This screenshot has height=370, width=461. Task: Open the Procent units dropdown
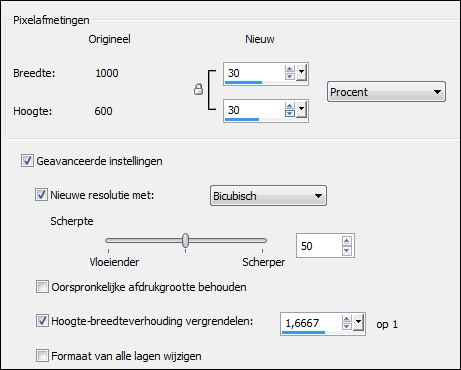point(386,92)
